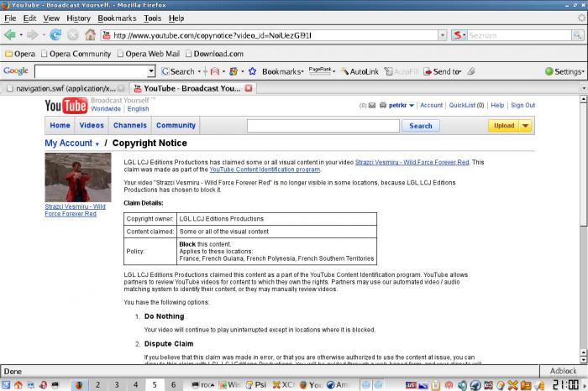This screenshot has height=391, width=588.
Task: Open the QuickList (0) link
Action: [466, 106]
